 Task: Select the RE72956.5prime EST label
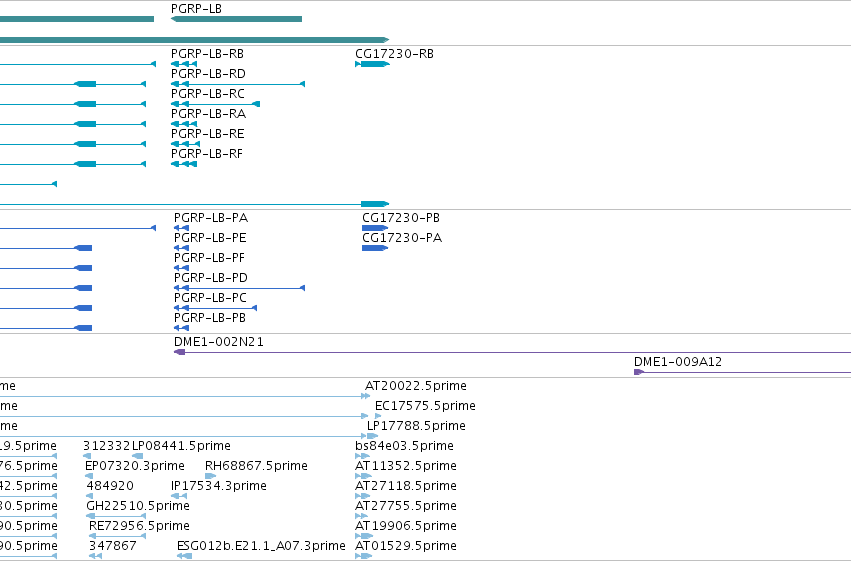[139, 526]
